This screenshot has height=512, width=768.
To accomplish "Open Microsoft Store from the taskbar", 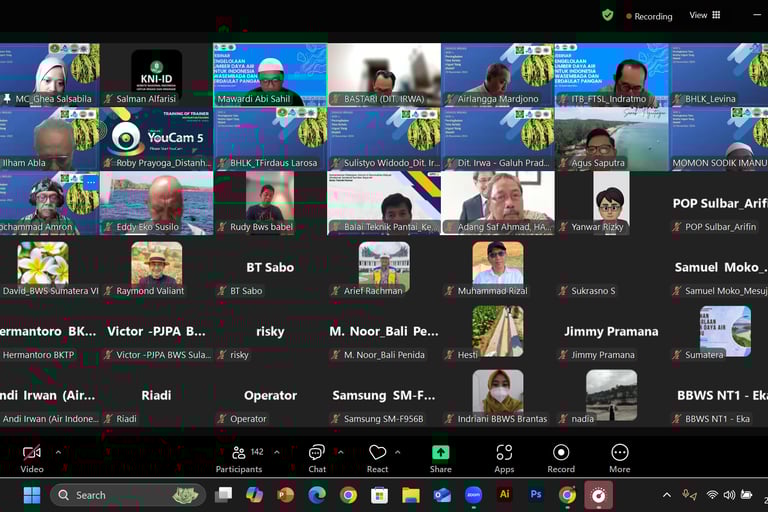I will click(x=379, y=495).
